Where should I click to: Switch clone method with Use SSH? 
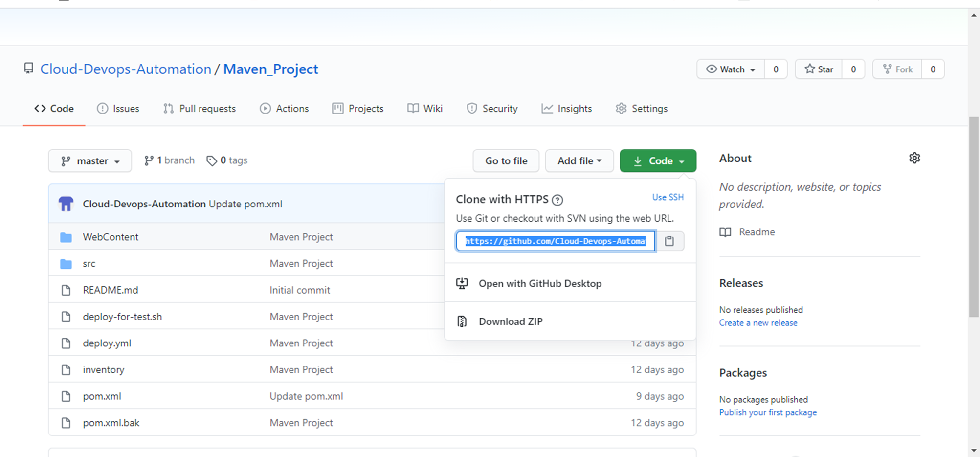tap(668, 197)
